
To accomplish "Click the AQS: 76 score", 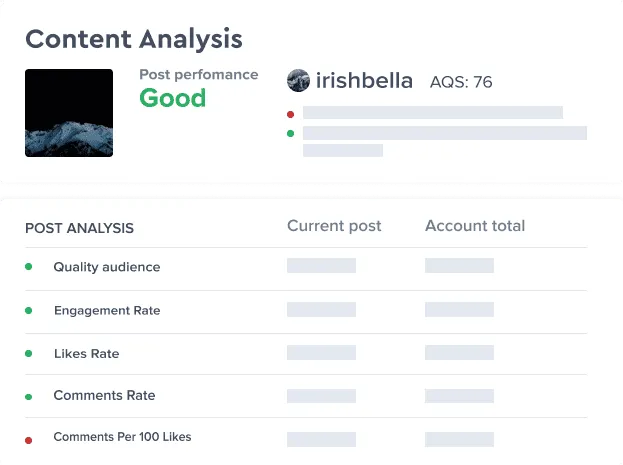I will (461, 82).
